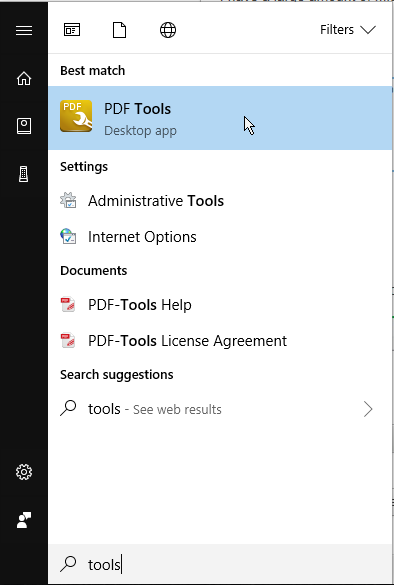Launch PDF Tools desktop app
Screen dimensions: 394x585
[220, 118]
